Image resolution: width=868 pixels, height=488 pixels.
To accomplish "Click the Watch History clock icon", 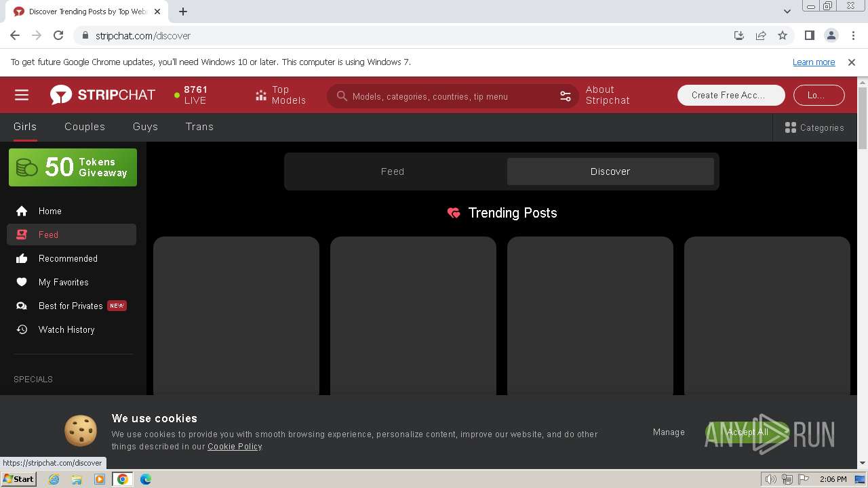I will pos(22,329).
